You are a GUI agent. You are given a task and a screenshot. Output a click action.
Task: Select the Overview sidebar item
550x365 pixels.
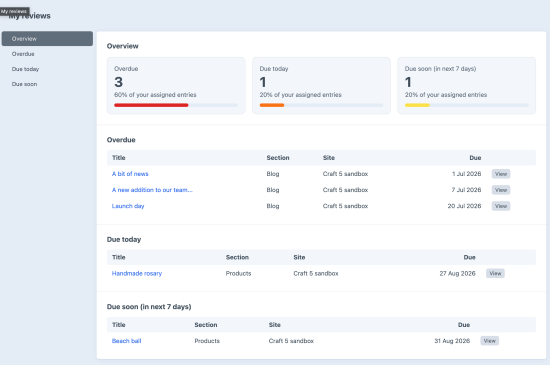point(47,39)
